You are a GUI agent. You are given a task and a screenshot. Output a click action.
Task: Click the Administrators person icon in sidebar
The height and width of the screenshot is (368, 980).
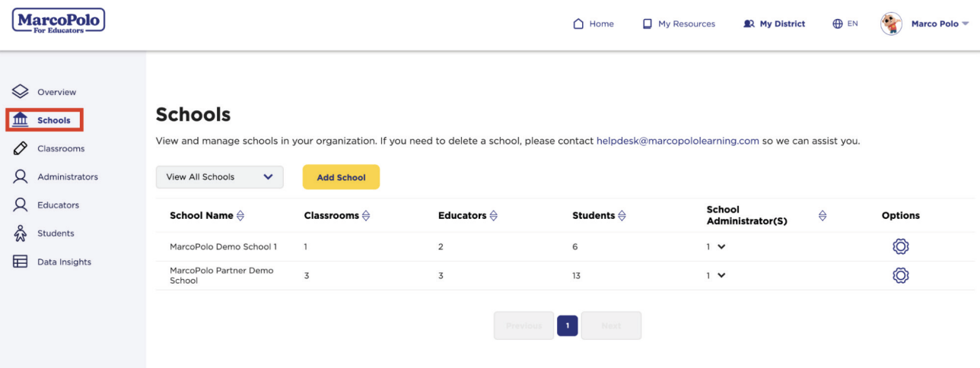pyautogui.click(x=21, y=176)
